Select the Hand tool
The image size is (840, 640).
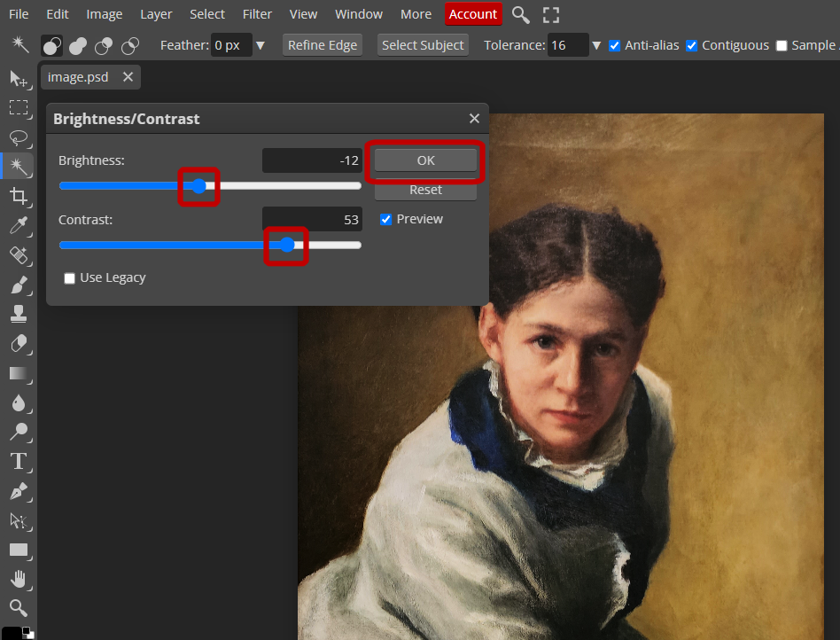[19, 580]
